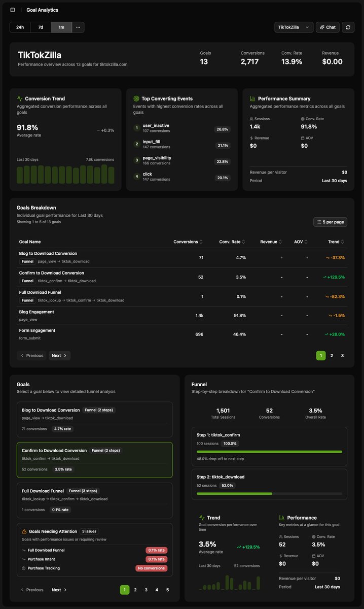Click the Funnel trend mini bar chart
Image resolution: width=364 pixels, height=609 pixels.
pyautogui.click(x=230, y=582)
